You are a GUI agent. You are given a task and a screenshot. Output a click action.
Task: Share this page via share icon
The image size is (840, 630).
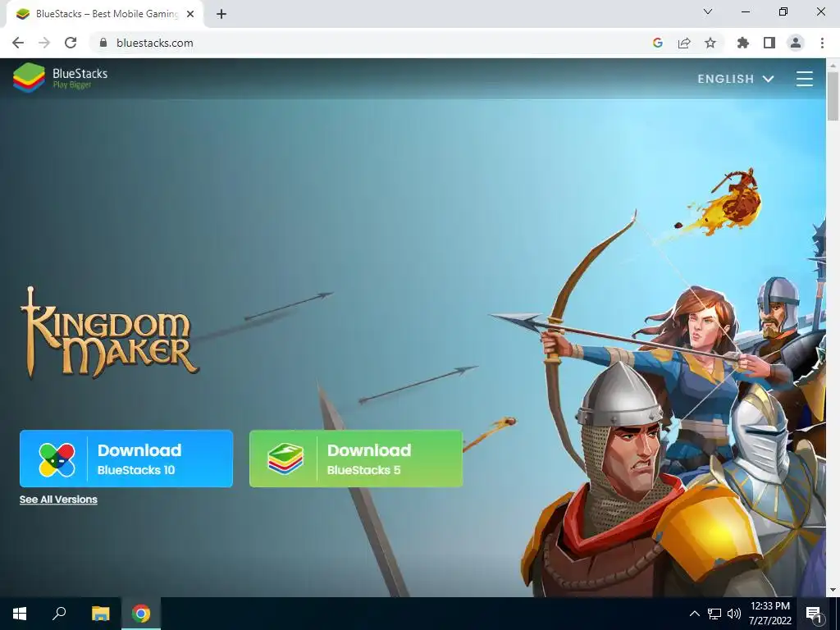pos(684,43)
